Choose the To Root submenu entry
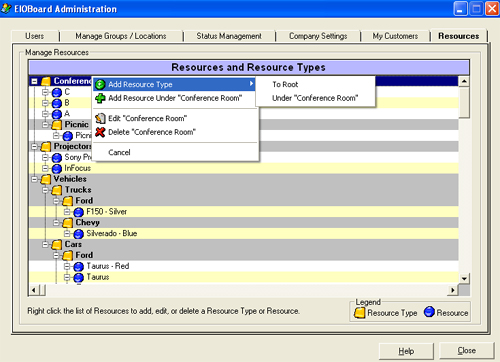 point(285,84)
